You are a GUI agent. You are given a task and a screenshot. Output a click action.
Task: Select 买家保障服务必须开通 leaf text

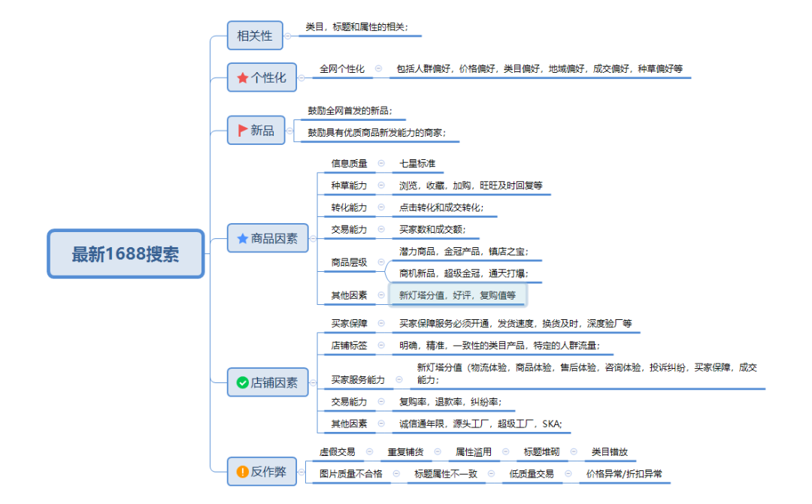pos(515,324)
